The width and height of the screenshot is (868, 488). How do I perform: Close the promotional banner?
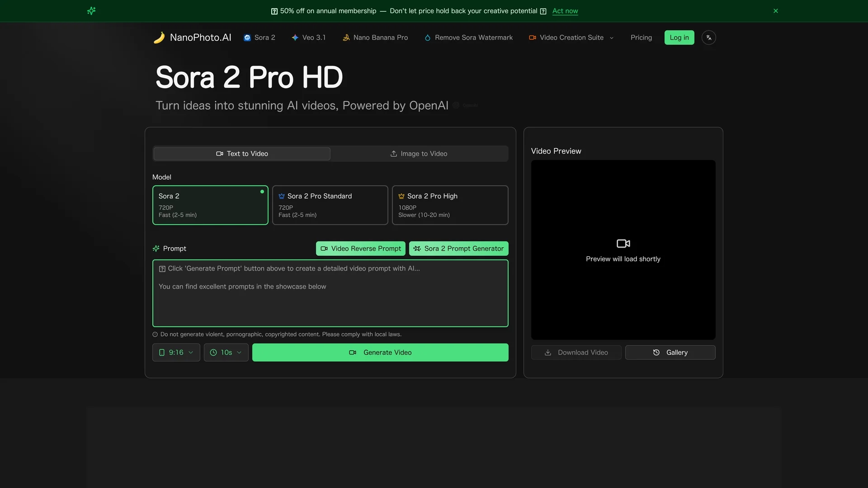click(x=776, y=11)
